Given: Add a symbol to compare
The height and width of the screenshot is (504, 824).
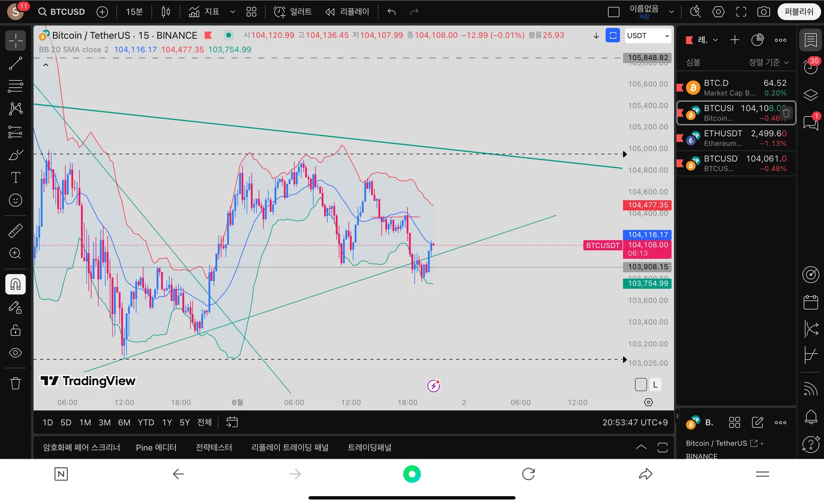Looking at the screenshot, I should [102, 12].
